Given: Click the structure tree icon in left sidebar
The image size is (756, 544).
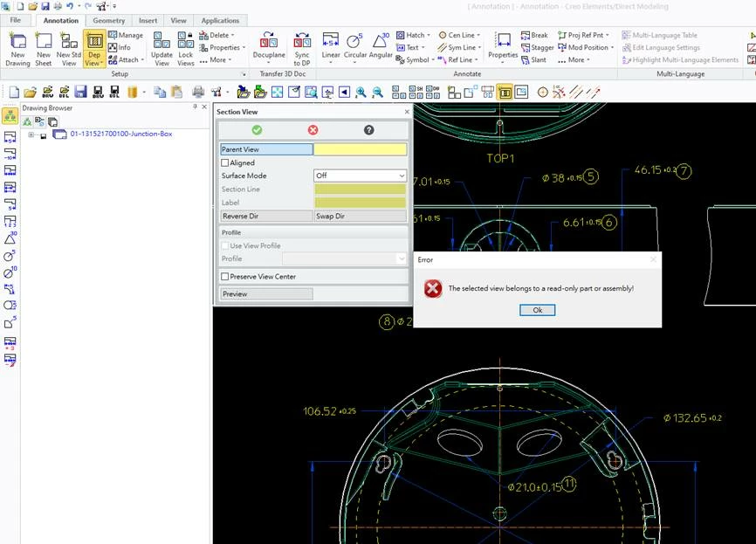Looking at the screenshot, I should 10,116.
